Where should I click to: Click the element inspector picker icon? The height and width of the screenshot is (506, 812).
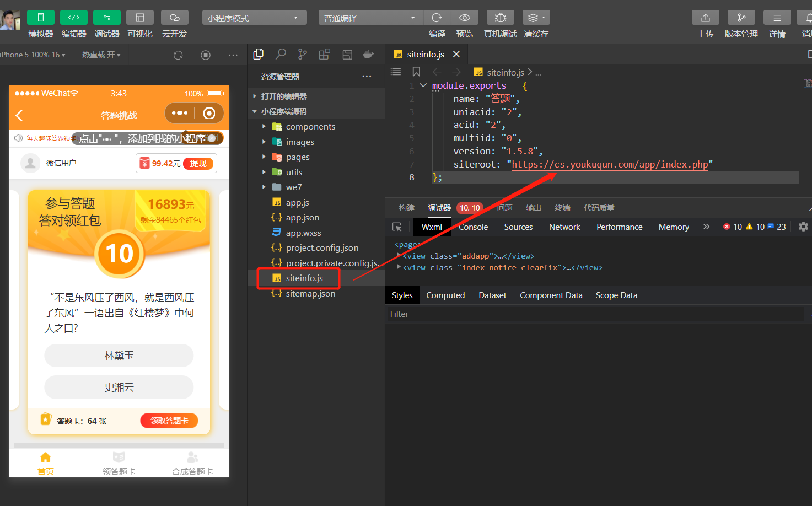(x=397, y=227)
